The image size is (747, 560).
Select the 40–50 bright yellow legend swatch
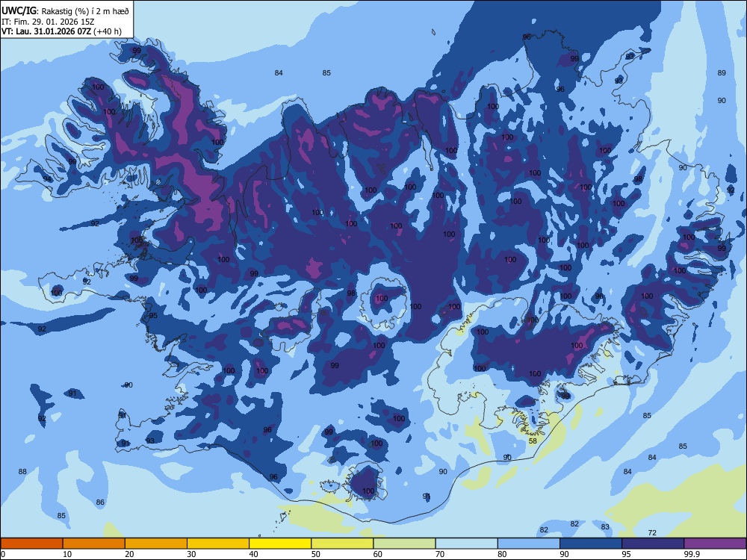pyautogui.click(x=280, y=544)
